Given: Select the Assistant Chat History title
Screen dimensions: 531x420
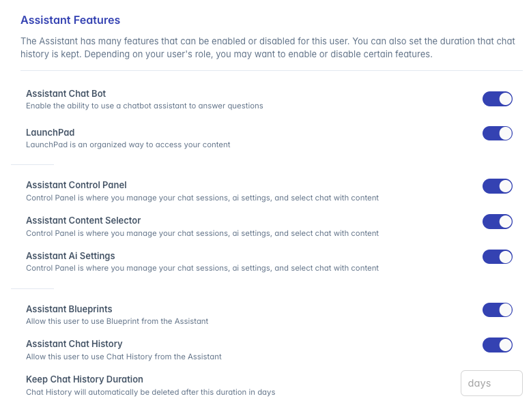Looking at the screenshot, I should [74, 344].
